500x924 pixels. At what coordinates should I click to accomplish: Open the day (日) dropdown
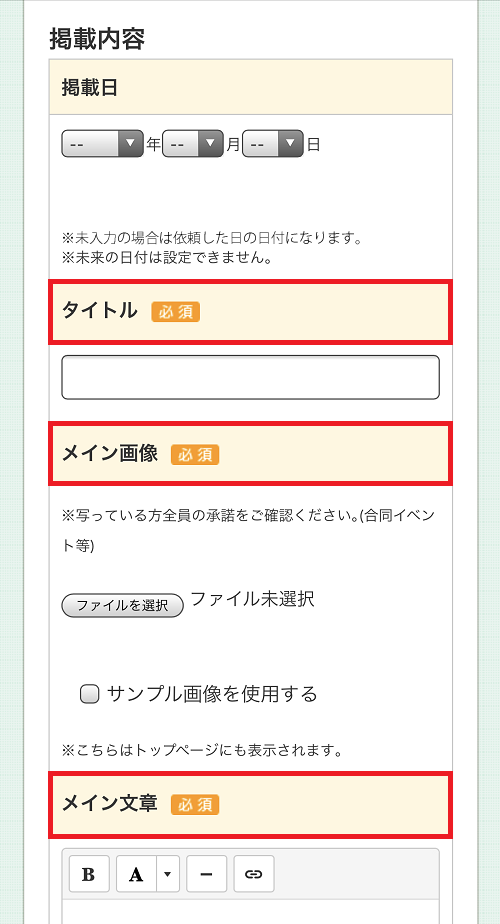coord(273,144)
